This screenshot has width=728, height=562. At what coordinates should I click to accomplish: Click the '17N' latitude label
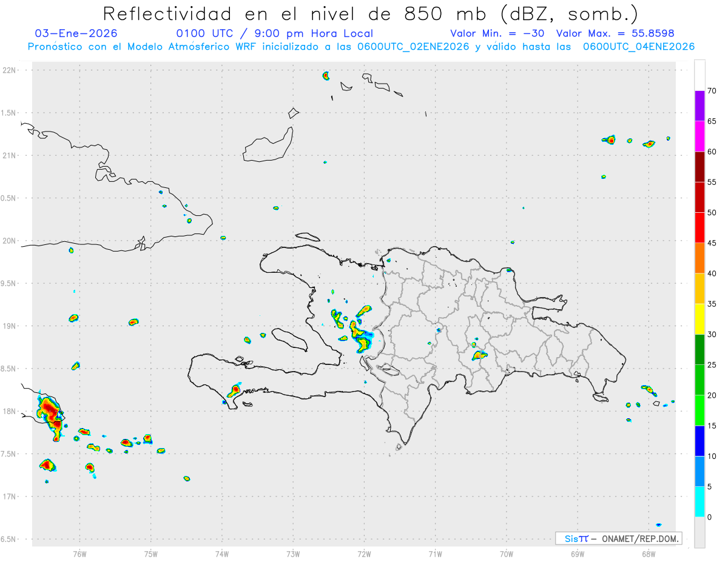[x=10, y=497]
